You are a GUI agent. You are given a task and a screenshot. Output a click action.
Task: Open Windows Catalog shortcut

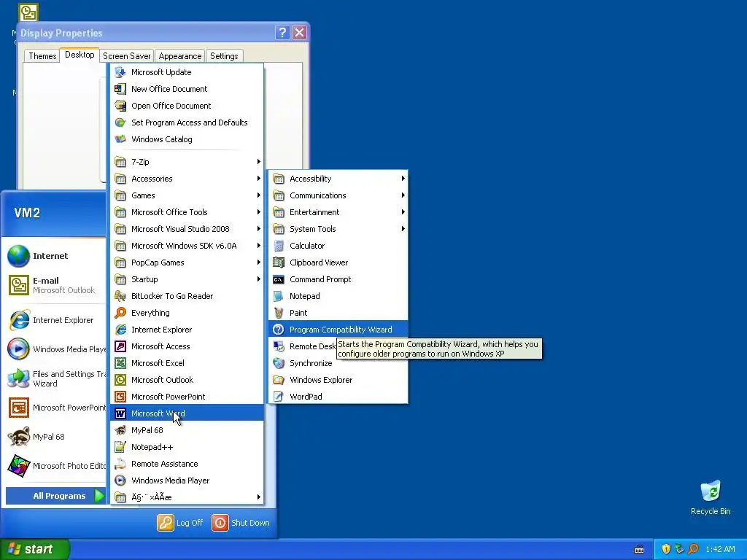click(187, 139)
